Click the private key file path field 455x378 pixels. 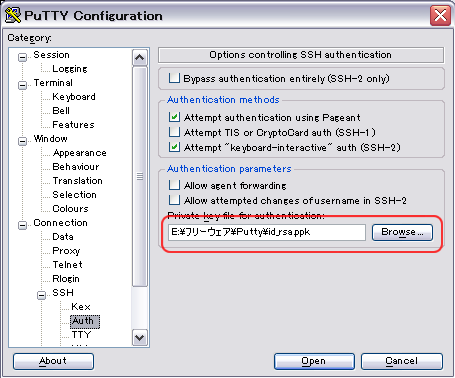267,232
